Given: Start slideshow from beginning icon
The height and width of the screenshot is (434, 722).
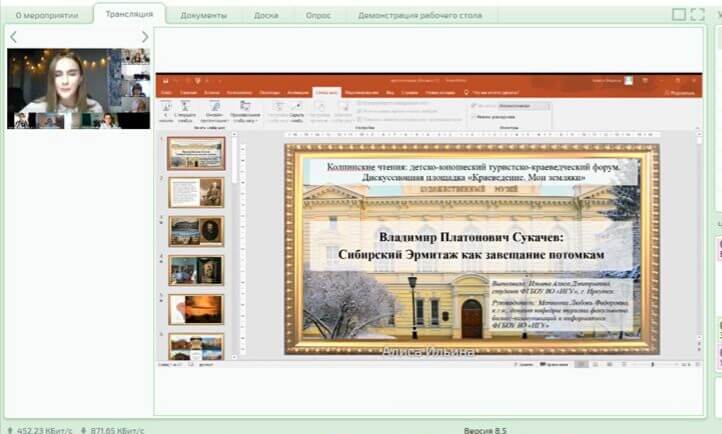Looking at the screenshot, I should [x=166, y=106].
